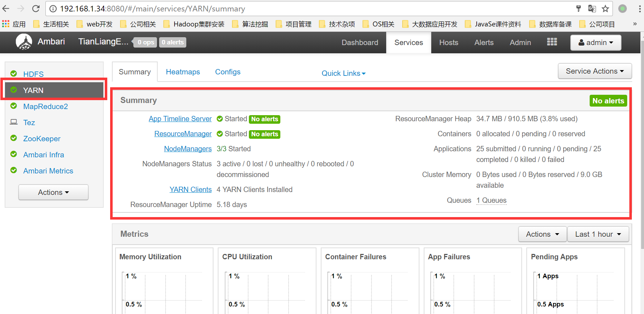Image resolution: width=644 pixels, height=314 pixels.
Task: Click the HDFS green status icon
Action: (x=14, y=74)
